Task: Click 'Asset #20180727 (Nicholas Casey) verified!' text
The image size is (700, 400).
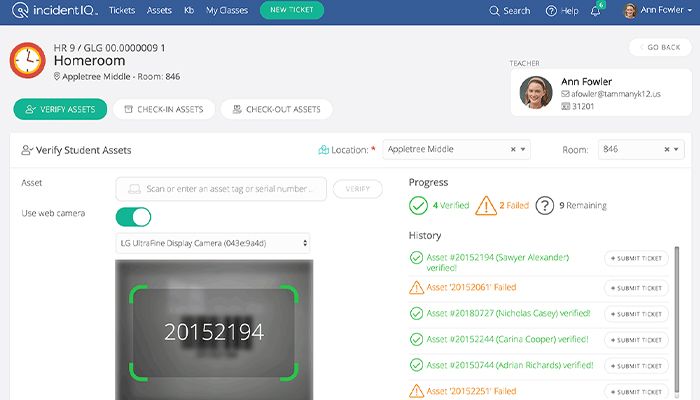Action: click(x=508, y=313)
